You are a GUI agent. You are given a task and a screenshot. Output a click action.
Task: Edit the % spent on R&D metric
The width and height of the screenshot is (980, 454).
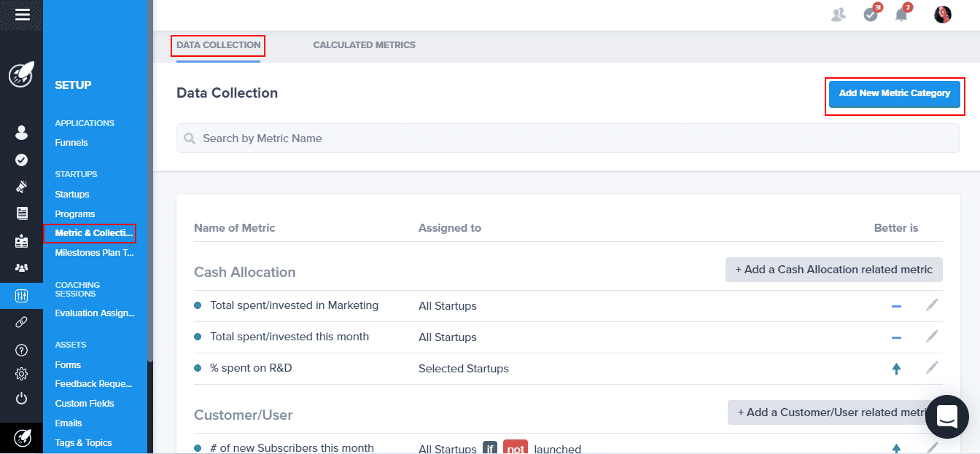point(932,367)
